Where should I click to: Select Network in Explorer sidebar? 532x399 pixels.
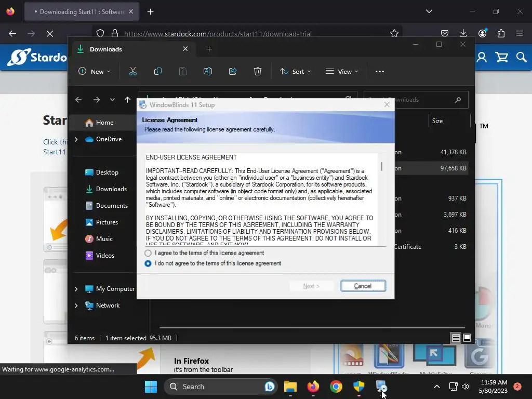(x=102, y=305)
